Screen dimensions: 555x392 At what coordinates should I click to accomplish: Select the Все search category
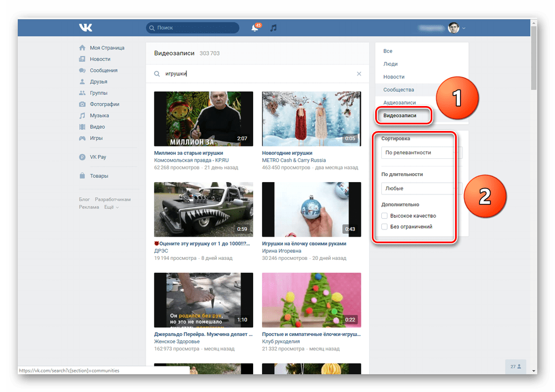click(x=387, y=51)
